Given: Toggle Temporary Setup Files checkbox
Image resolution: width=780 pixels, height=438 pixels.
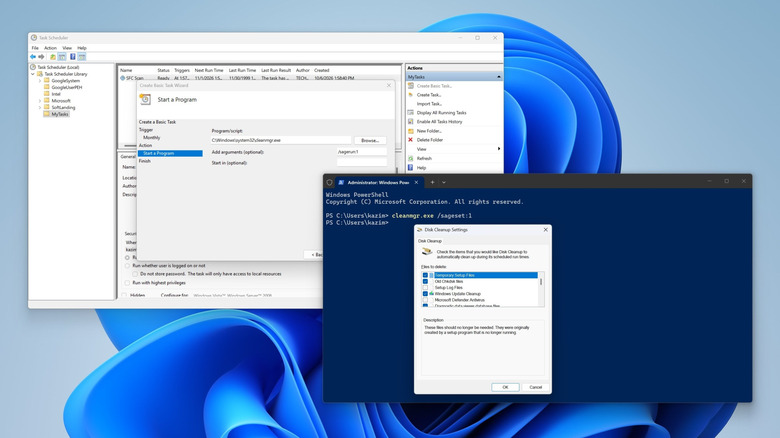Looking at the screenshot, I should pyautogui.click(x=425, y=275).
